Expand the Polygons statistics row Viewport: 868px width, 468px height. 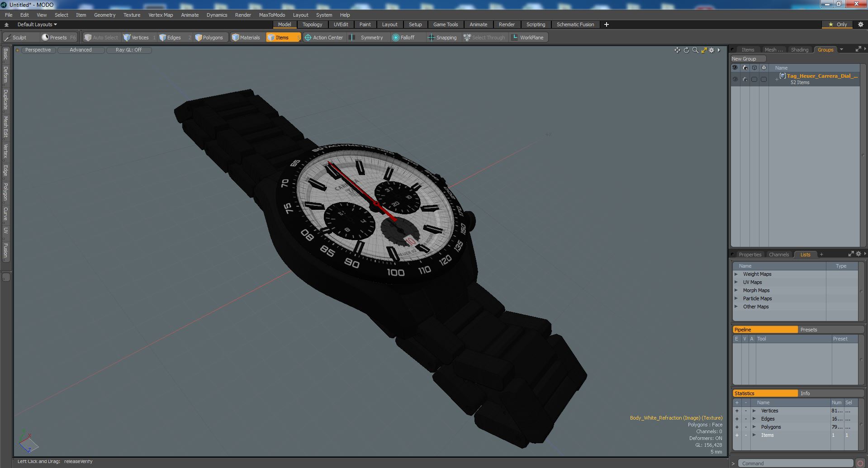(x=754, y=427)
